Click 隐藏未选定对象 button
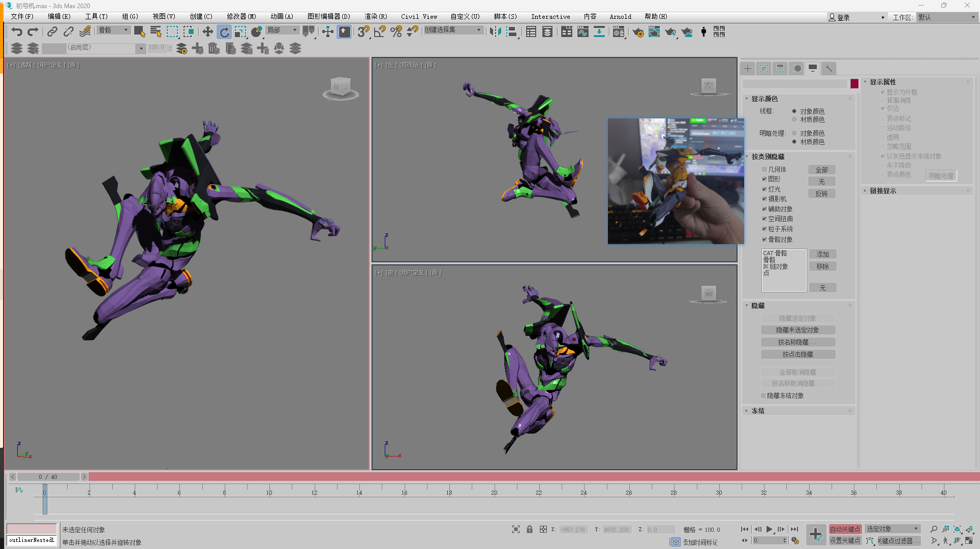Screen dimensions: 980x549 point(798,330)
